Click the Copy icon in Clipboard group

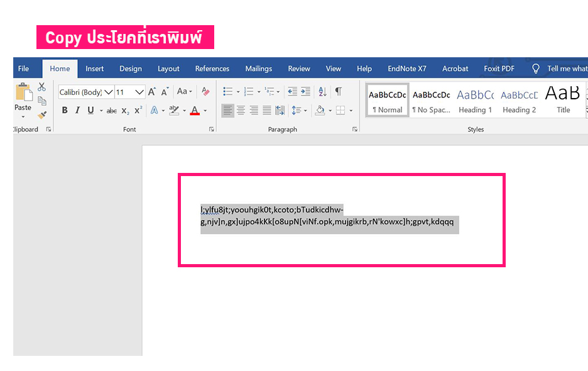[x=42, y=101]
